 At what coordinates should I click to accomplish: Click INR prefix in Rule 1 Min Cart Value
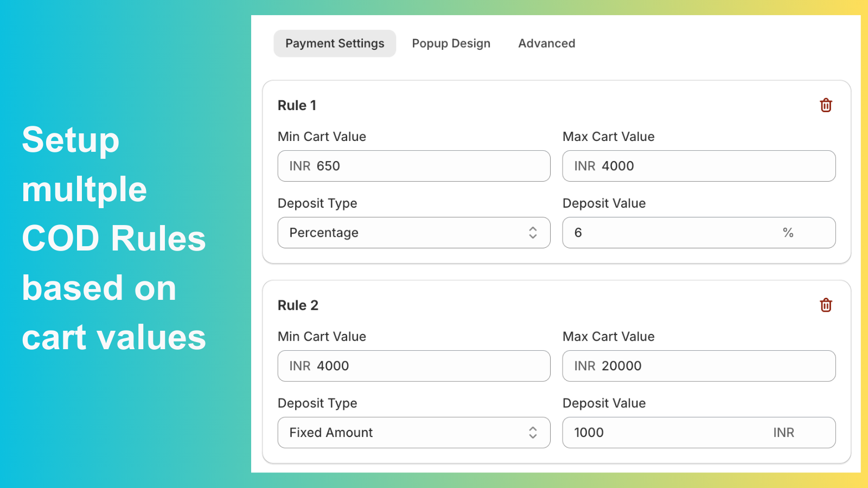pyautogui.click(x=299, y=166)
